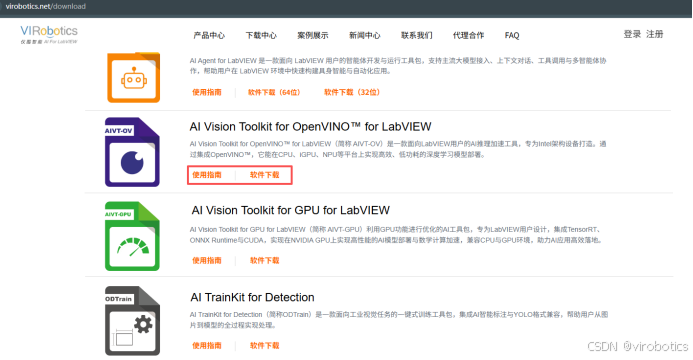Screen dimensions: 693x360
Task: Click title AI TrainKit for Detection
Action: pyautogui.click(x=252, y=297)
